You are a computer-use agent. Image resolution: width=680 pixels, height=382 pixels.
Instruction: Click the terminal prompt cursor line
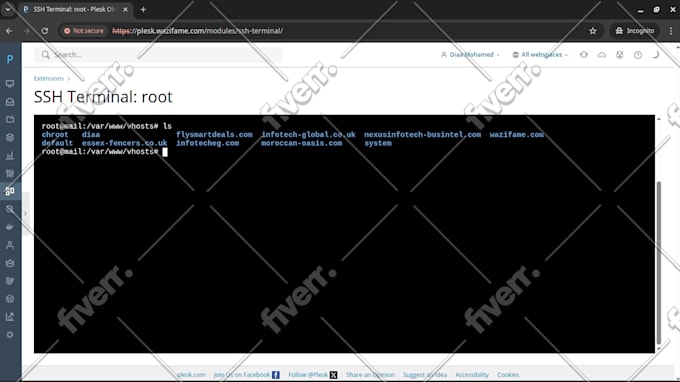(105, 152)
